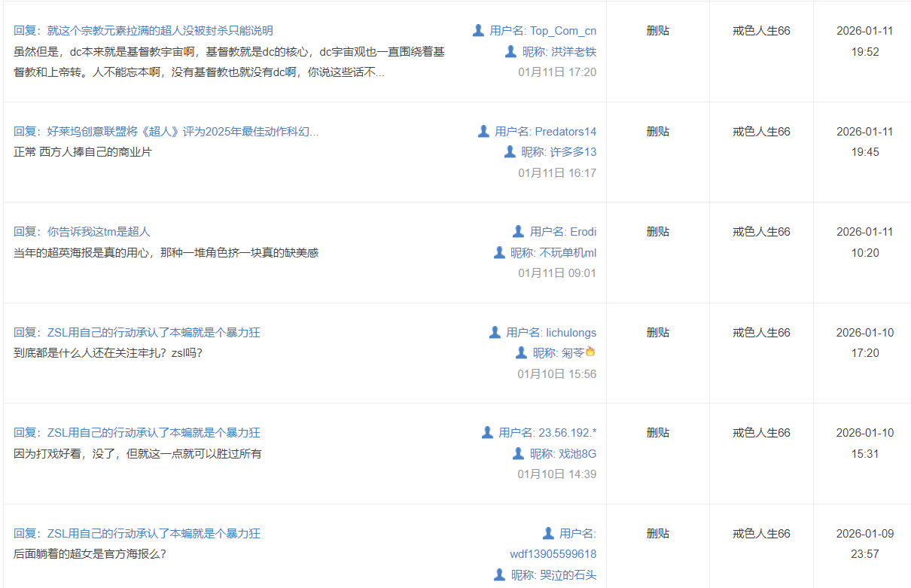The image size is (911, 588).
Task: Open the username wdf13905599618
Action: click(553, 554)
